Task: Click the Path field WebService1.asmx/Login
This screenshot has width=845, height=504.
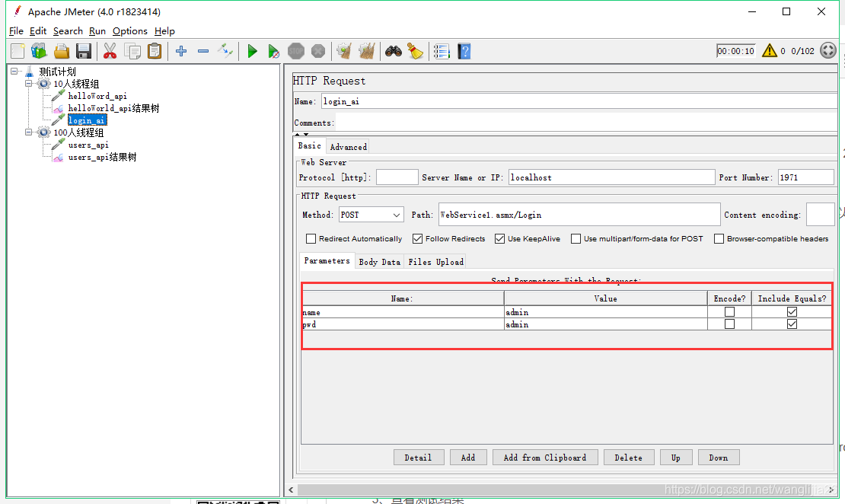Action: pyautogui.click(x=579, y=215)
